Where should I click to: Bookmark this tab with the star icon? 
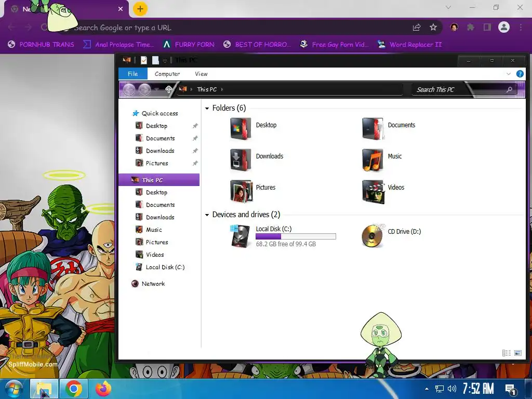[433, 28]
